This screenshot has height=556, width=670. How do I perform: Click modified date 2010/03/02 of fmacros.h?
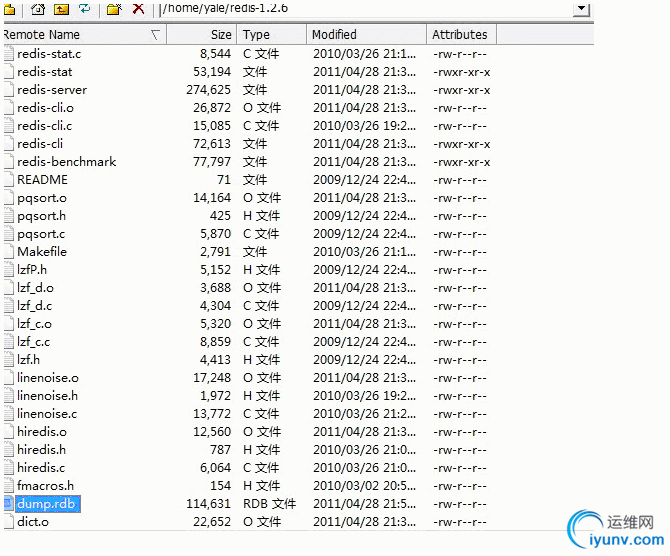pyautogui.click(x=364, y=485)
